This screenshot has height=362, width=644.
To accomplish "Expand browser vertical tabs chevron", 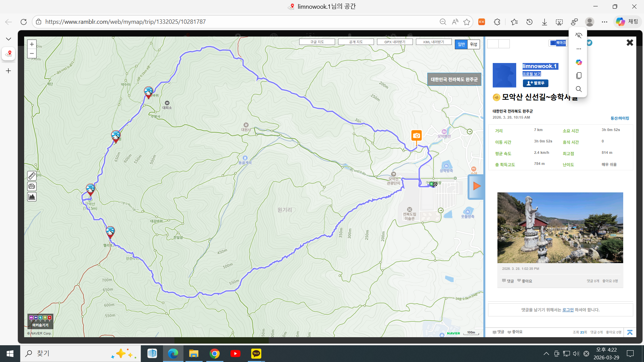I will (x=8, y=39).
